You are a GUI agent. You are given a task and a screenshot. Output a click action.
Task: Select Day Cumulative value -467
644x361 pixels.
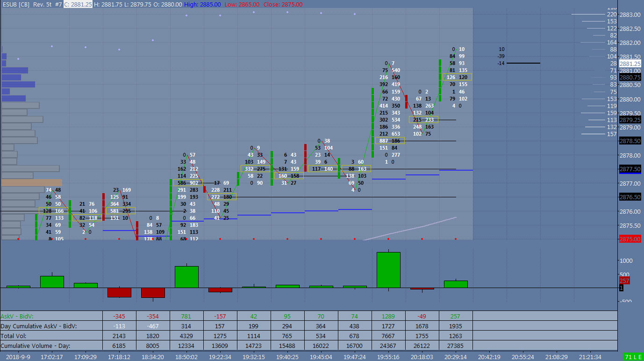(x=153, y=326)
